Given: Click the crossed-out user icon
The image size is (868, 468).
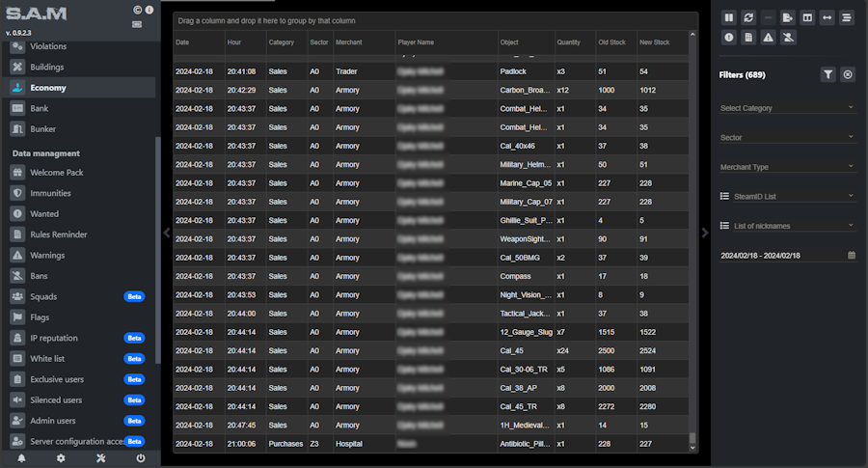Looking at the screenshot, I should click(788, 38).
